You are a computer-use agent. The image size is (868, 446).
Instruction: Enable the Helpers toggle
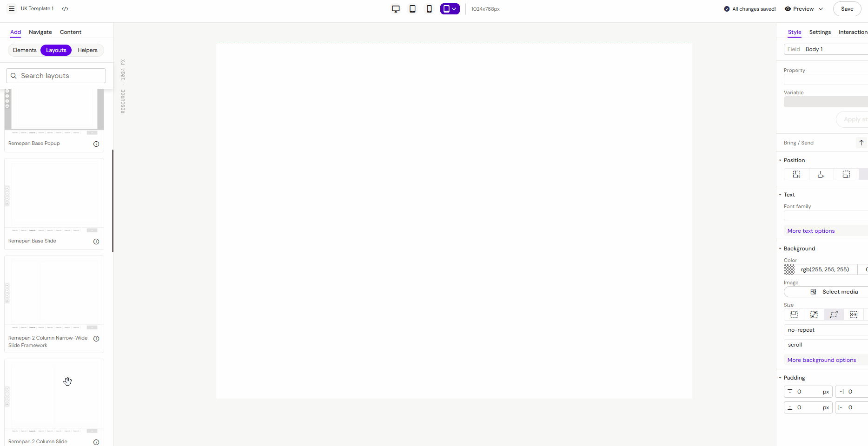87,50
